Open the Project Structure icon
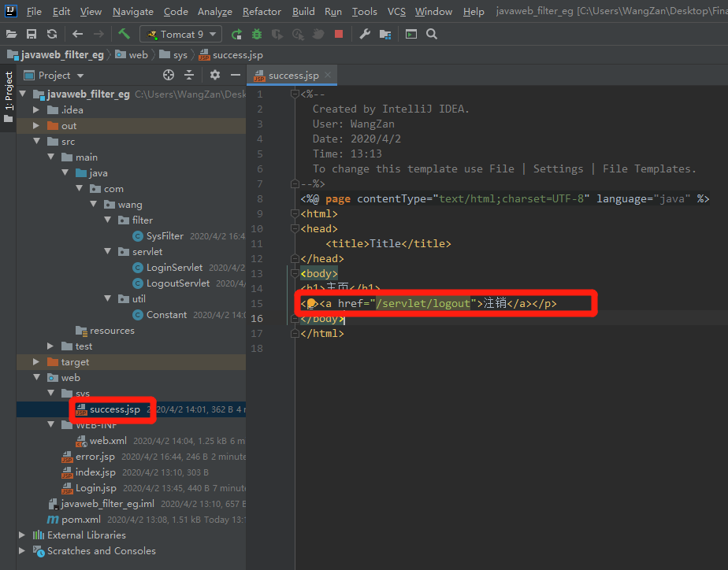 coord(385,34)
